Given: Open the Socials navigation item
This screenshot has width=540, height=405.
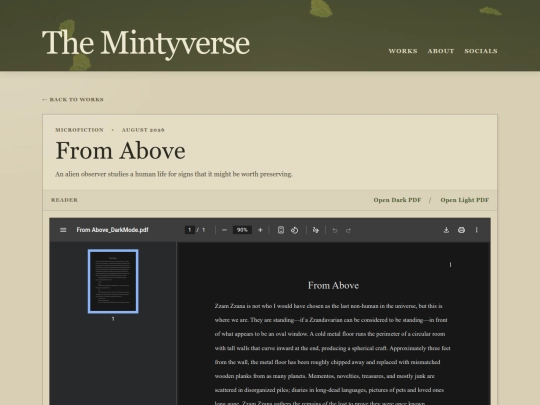Looking at the screenshot, I should tap(481, 51).
